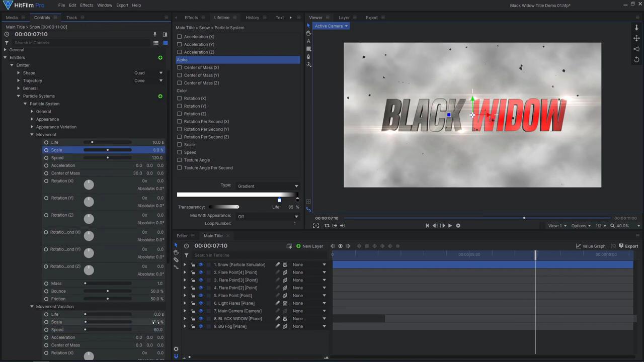Click the add emitter green plus icon

tap(160, 58)
